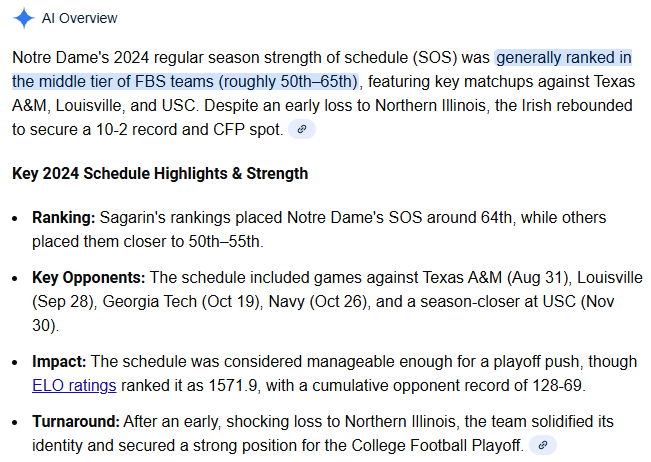Click the blue AI Overview sparkle icon

tap(23, 18)
